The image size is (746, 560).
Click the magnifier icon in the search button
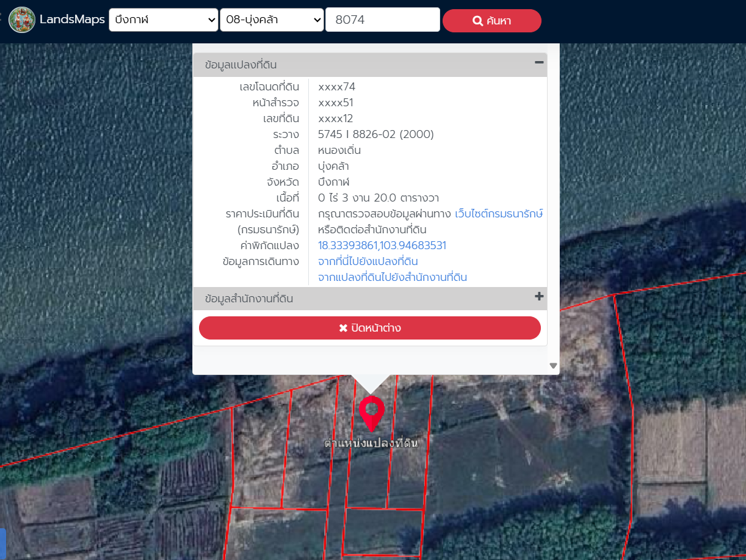click(478, 21)
